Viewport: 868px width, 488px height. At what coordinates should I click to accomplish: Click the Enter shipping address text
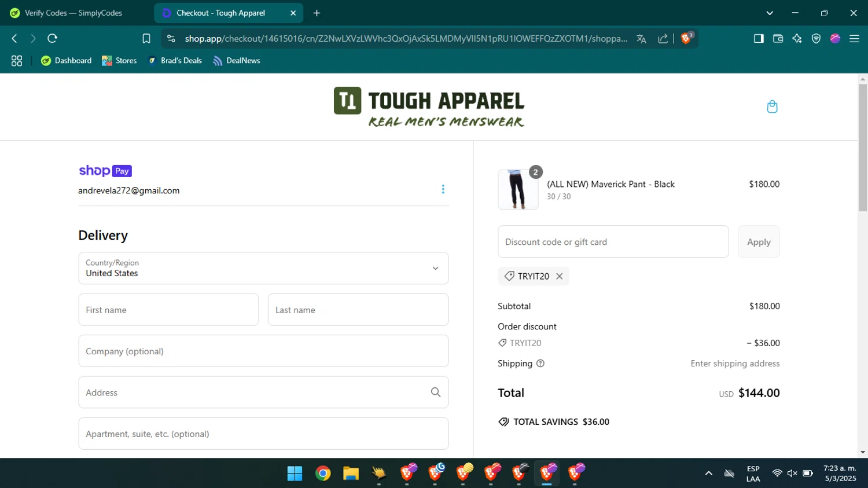point(735,364)
